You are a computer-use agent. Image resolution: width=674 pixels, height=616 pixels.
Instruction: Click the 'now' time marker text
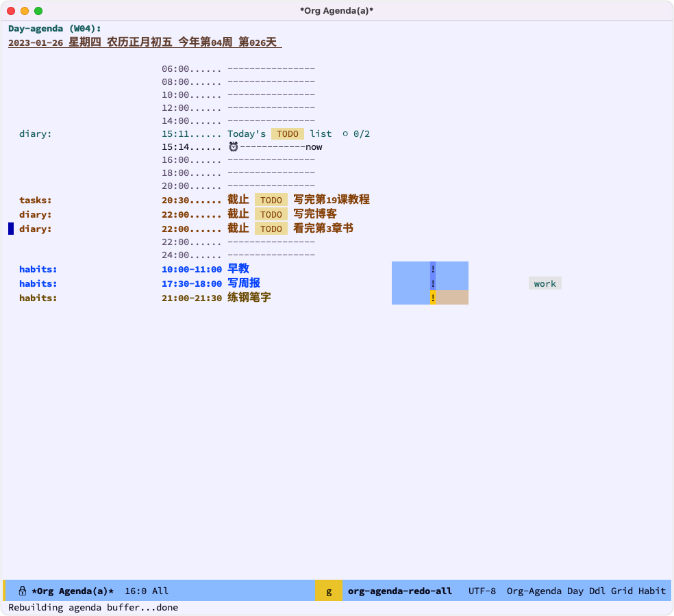[314, 147]
